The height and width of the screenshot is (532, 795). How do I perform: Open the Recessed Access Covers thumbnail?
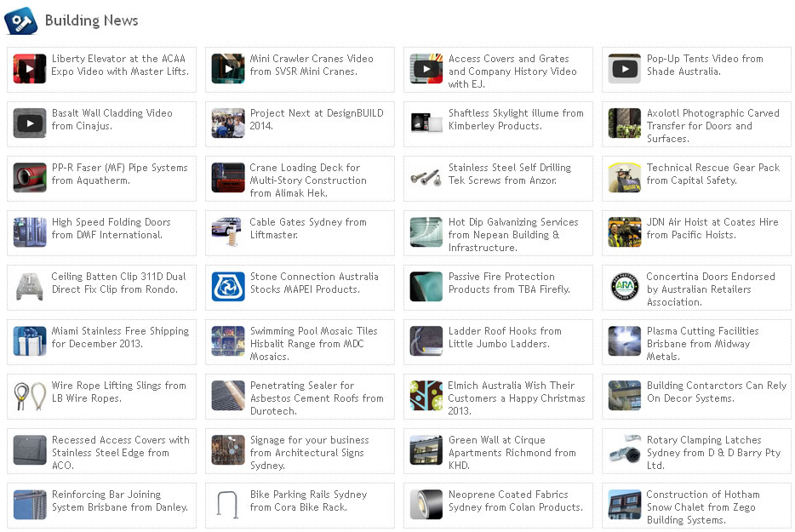(x=30, y=449)
